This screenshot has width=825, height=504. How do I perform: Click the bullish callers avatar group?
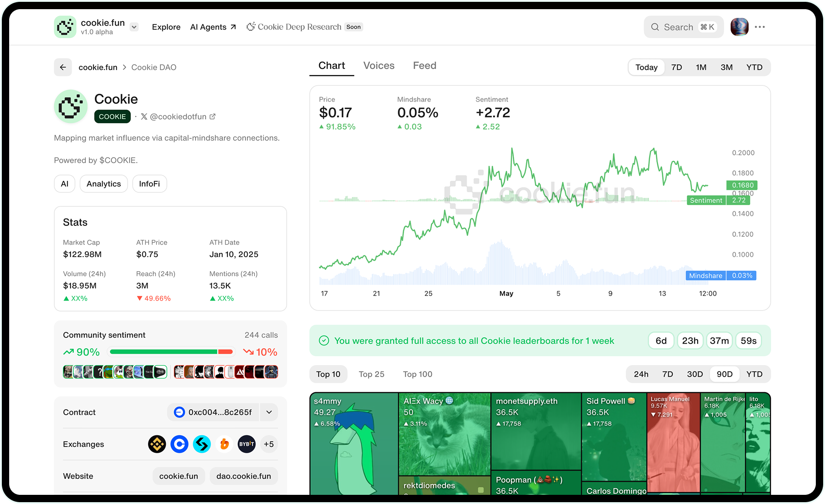pos(115,372)
